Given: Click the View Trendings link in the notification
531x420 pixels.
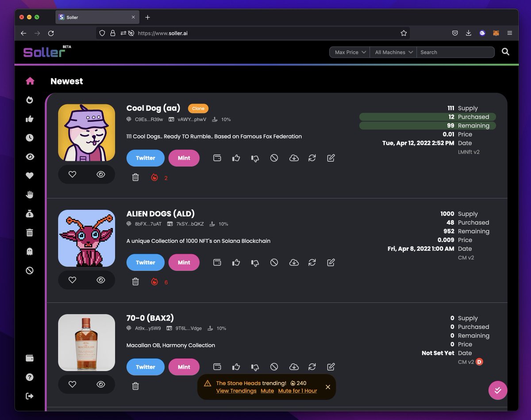Looking at the screenshot, I should (x=236, y=391).
